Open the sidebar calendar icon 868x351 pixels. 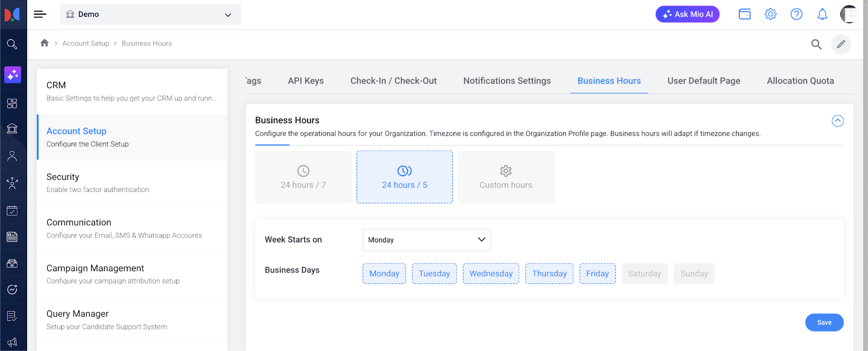point(12,210)
